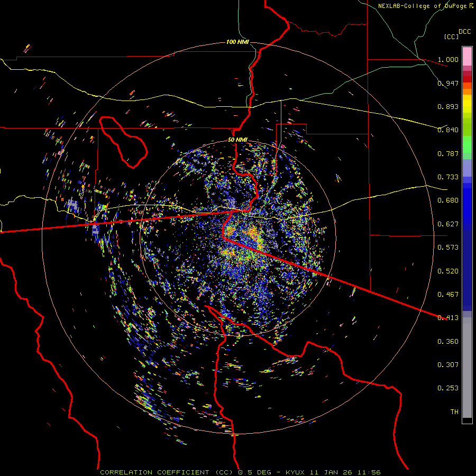The image size is (476, 476).
Task: Select the 0.947 value on color scale
Action: coord(448,83)
